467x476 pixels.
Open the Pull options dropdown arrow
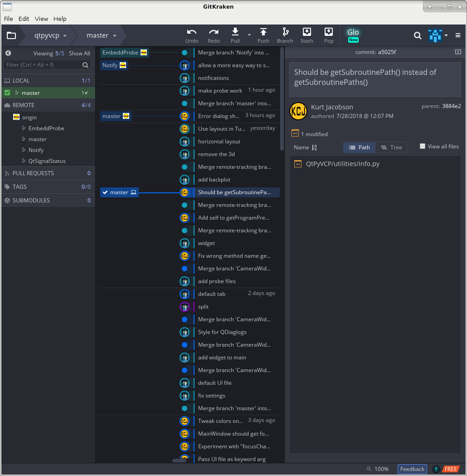[249, 35]
